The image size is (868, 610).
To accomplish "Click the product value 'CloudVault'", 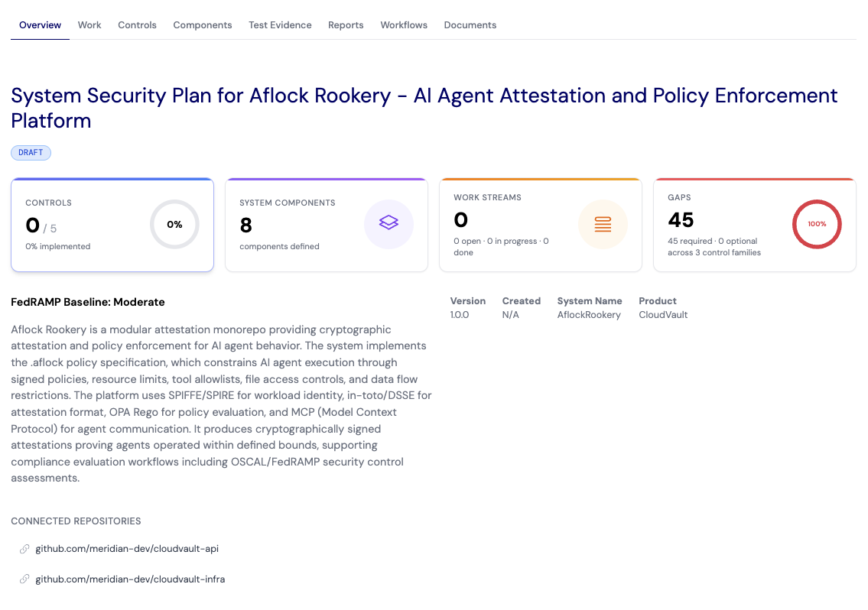I will tap(663, 314).
